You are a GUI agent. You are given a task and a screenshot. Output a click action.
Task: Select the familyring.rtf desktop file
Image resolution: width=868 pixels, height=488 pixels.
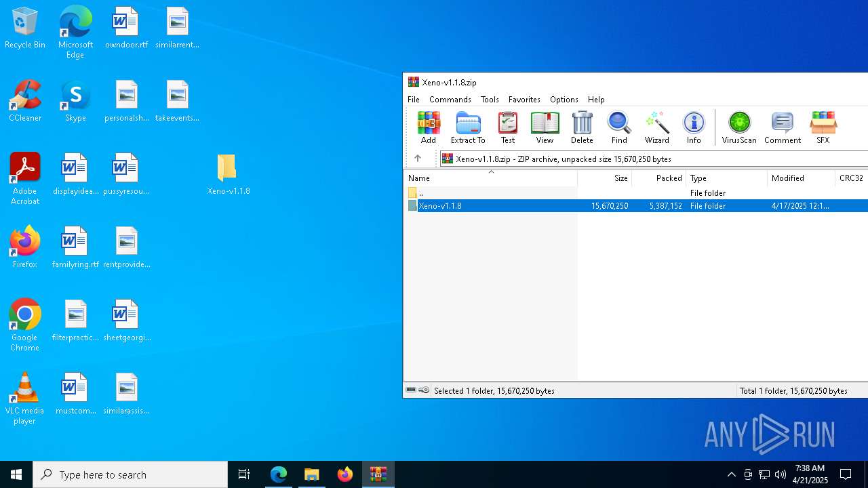tap(75, 248)
